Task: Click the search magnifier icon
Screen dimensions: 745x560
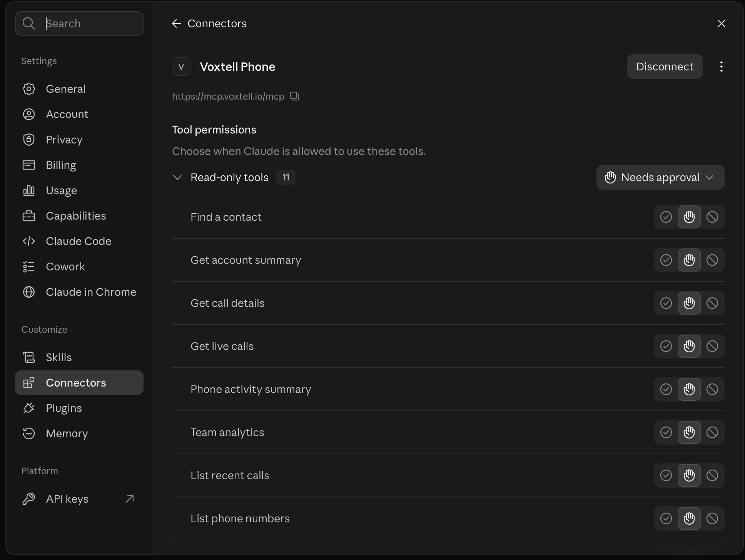Action: tap(29, 23)
